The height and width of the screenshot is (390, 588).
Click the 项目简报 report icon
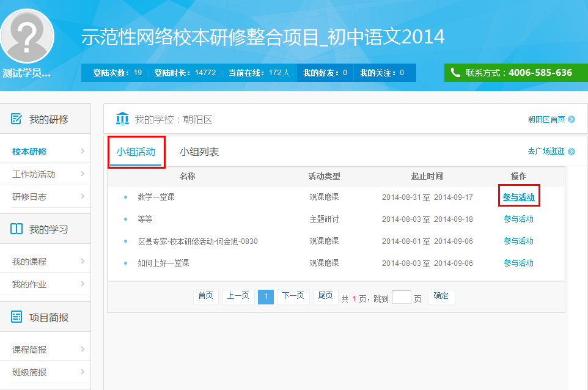(17, 317)
